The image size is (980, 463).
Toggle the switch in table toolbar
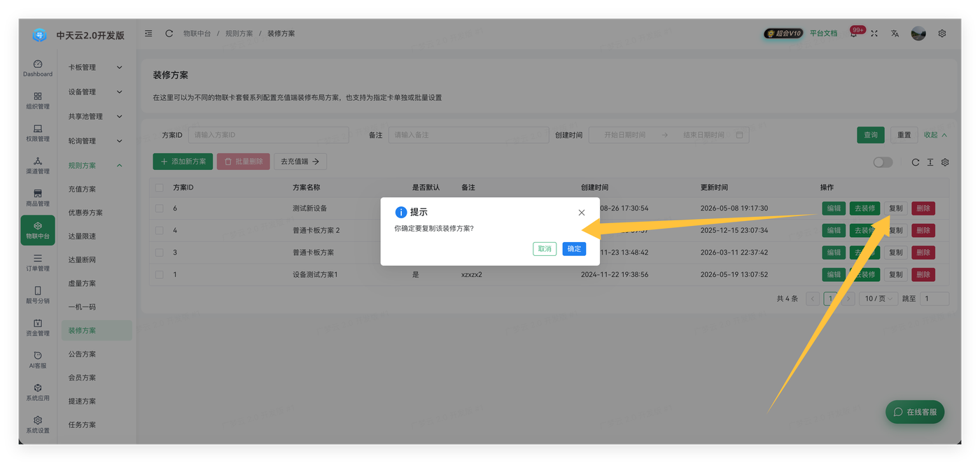883,162
